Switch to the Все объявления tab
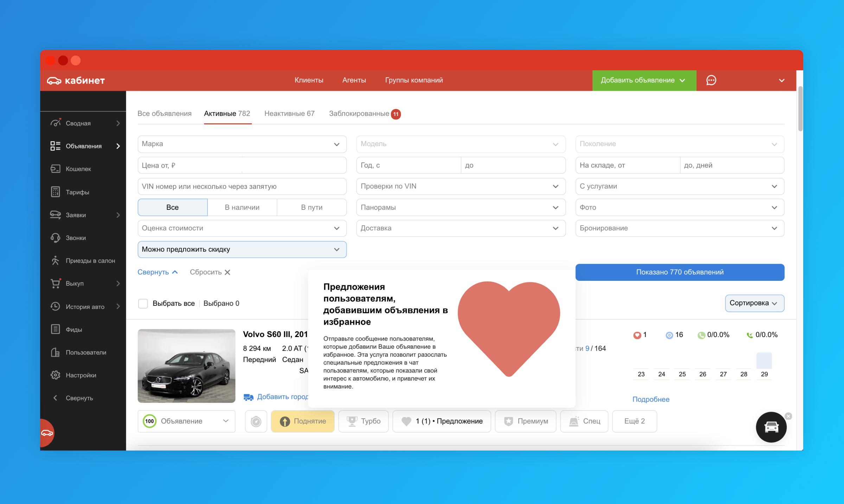 click(165, 114)
